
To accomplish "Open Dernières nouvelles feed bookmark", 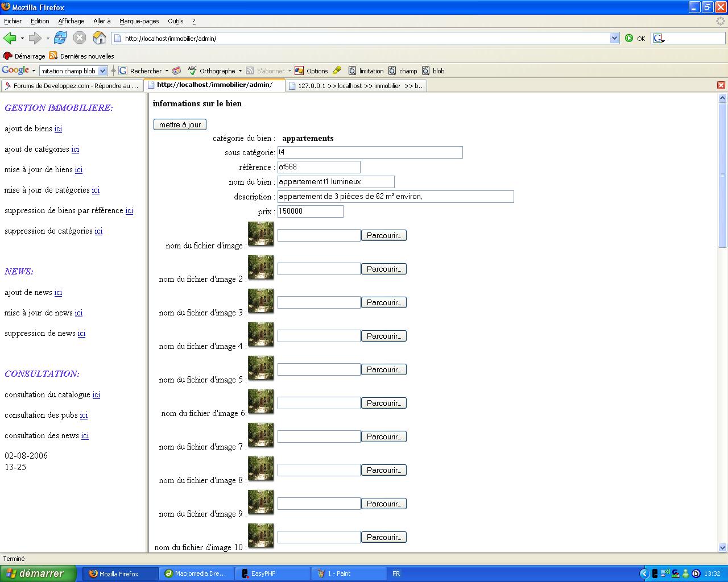I will (81, 56).
